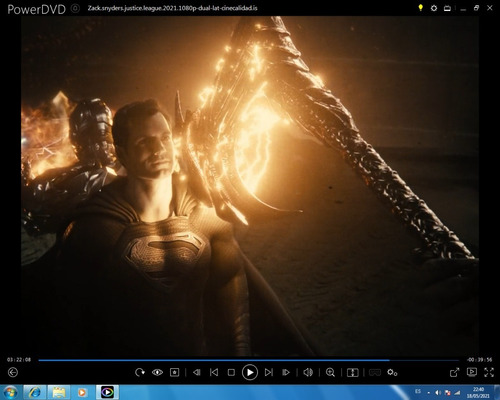Click the light bulb tips icon
500x400 pixels.
click(x=421, y=8)
